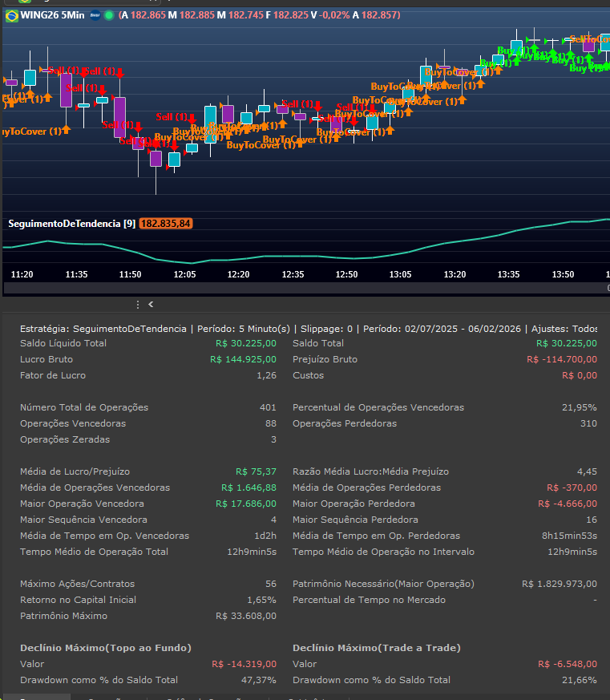Image resolution: width=610 pixels, height=700 pixels.
Task: Select the WING26 5Min chart title
Action: [54, 14]
